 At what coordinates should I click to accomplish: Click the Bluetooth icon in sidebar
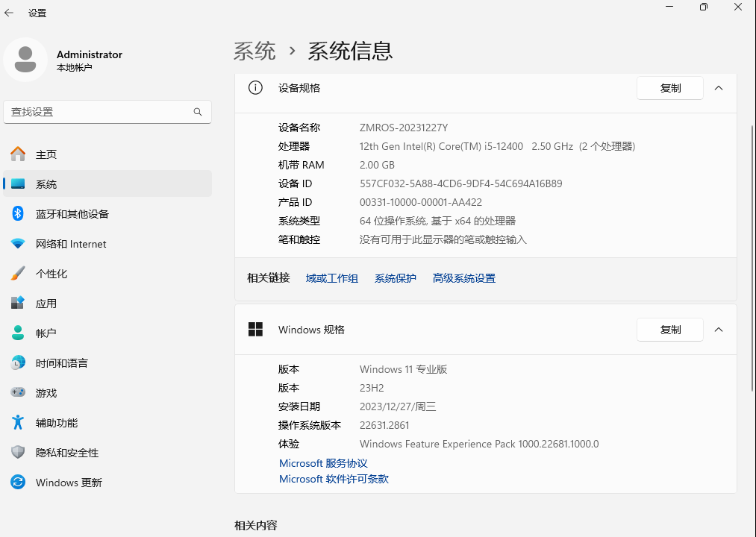tap(18, 213)
